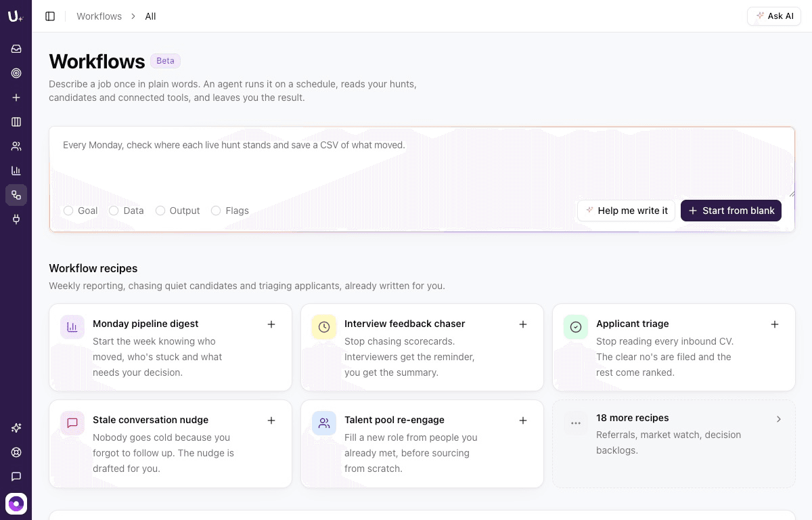Open the target hunts icon in the sidebar
Image resolution: width=812 pixels, height=520 pixels.
click(16, 73)
